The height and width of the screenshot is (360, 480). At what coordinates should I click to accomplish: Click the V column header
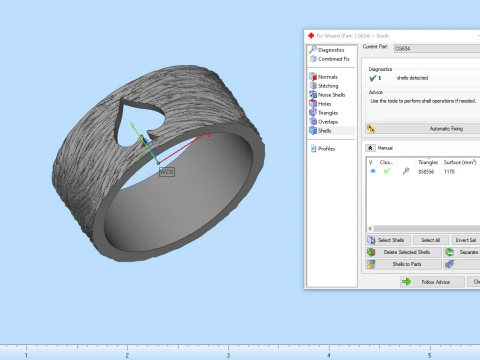point(371,162)
